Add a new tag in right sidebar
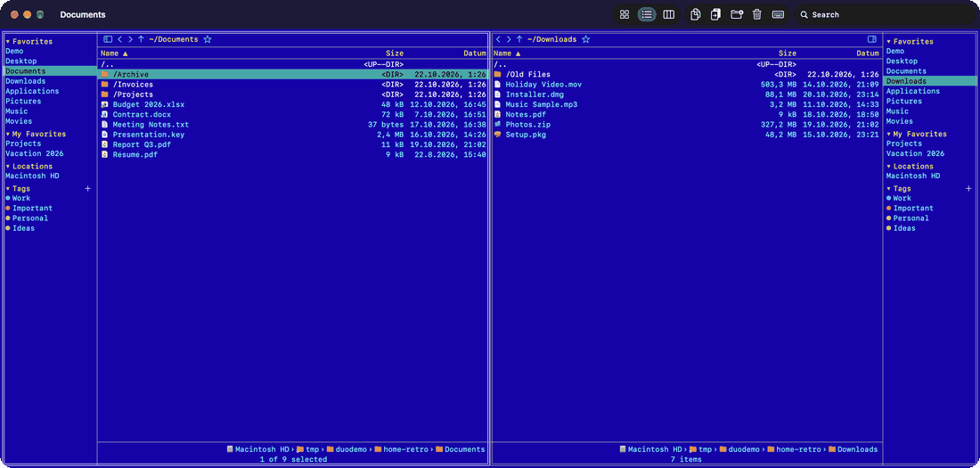980x468 pixels. pos(968,188)
